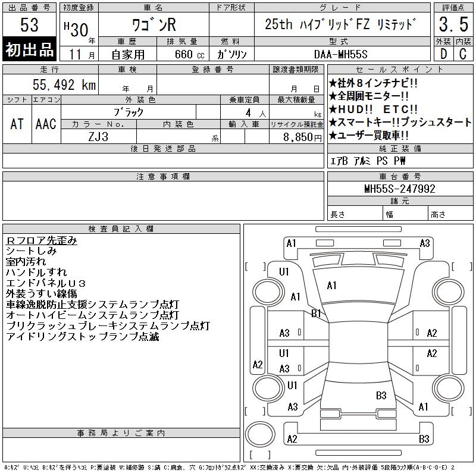Click the B1 mark on the car diagram

(x=317, y=314)
